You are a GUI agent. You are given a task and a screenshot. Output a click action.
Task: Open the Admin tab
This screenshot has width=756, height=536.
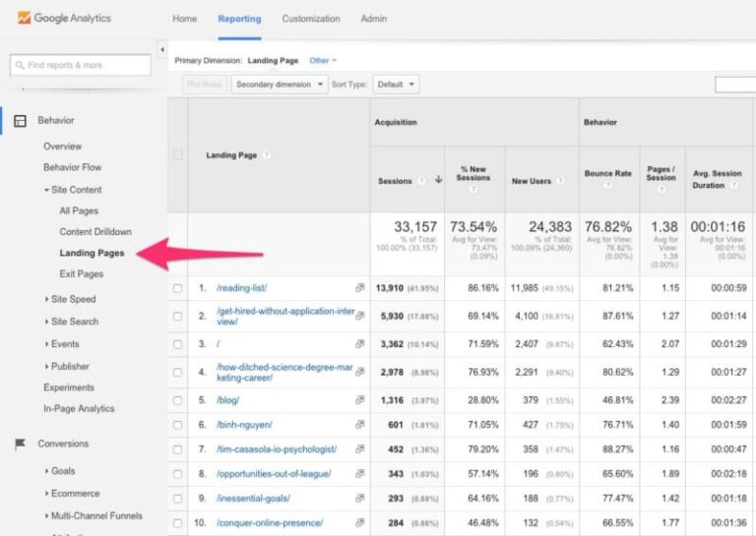point(373,19)
